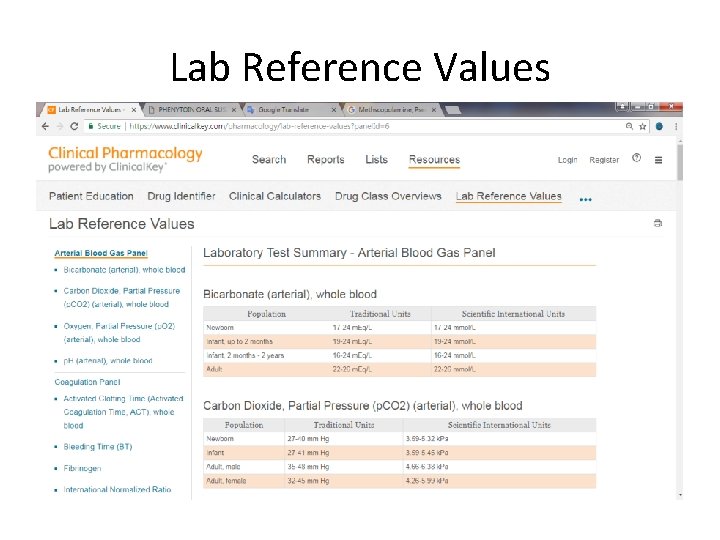720x540 pixels.
Task: Open Patient Education section
Action: [91, 196]
